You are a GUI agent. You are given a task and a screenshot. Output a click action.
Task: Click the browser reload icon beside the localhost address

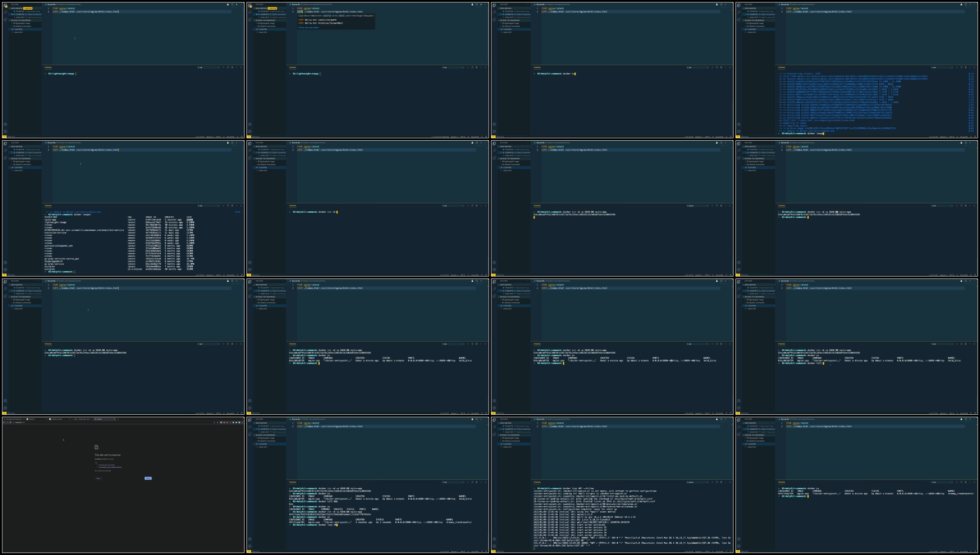pos(10,422)
